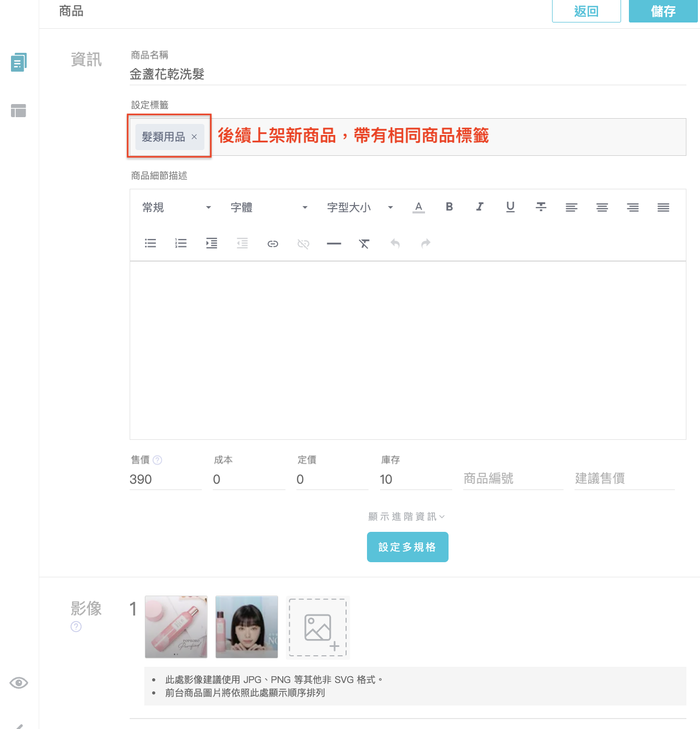Insert a hyperlink in description
Image resolution: width=700 pixels, height=729 pixels.
click(x=273, y=244)
